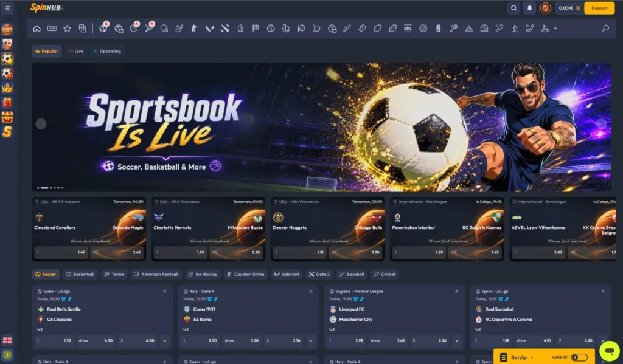This screenshot has height=364, width=623.
Task: Click the top header search icon
Action: pyautogui.click(x=513, y=8)
